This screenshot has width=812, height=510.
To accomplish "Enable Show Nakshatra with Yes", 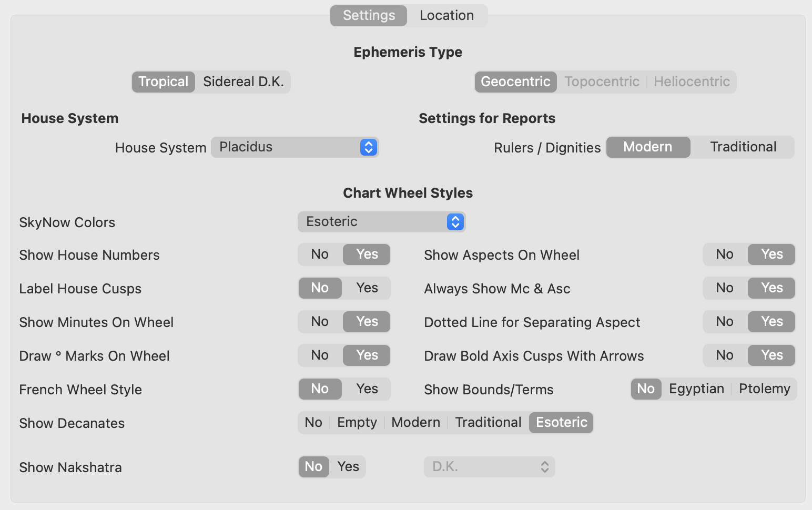I will pos(348,467).
